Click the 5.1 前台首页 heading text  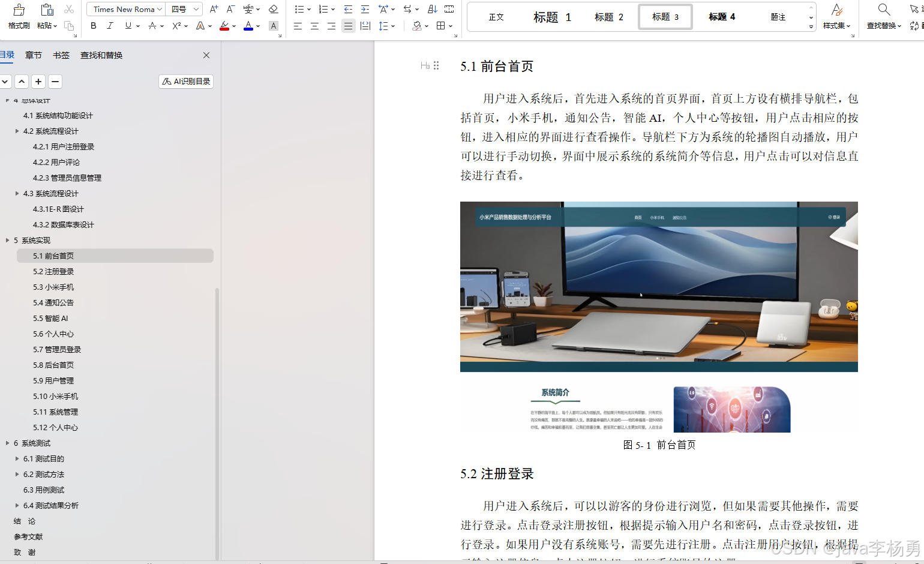coord(497,66)
